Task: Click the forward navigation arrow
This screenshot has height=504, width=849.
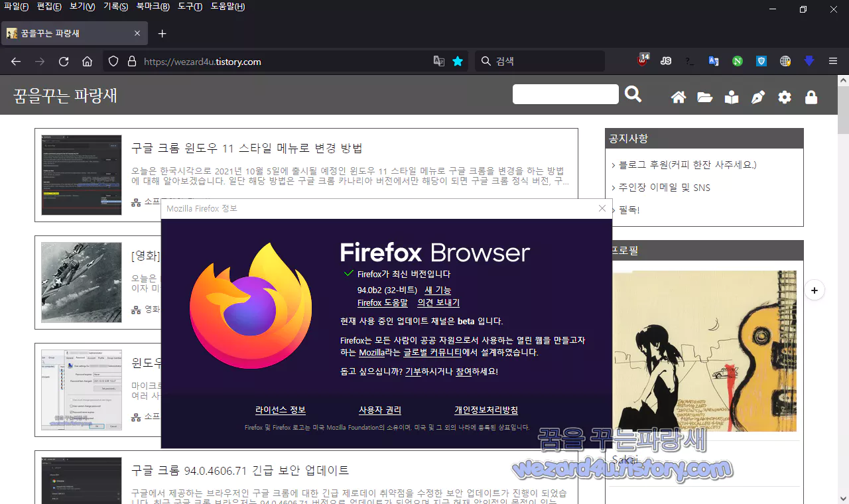Action: [x=40, y=62]
